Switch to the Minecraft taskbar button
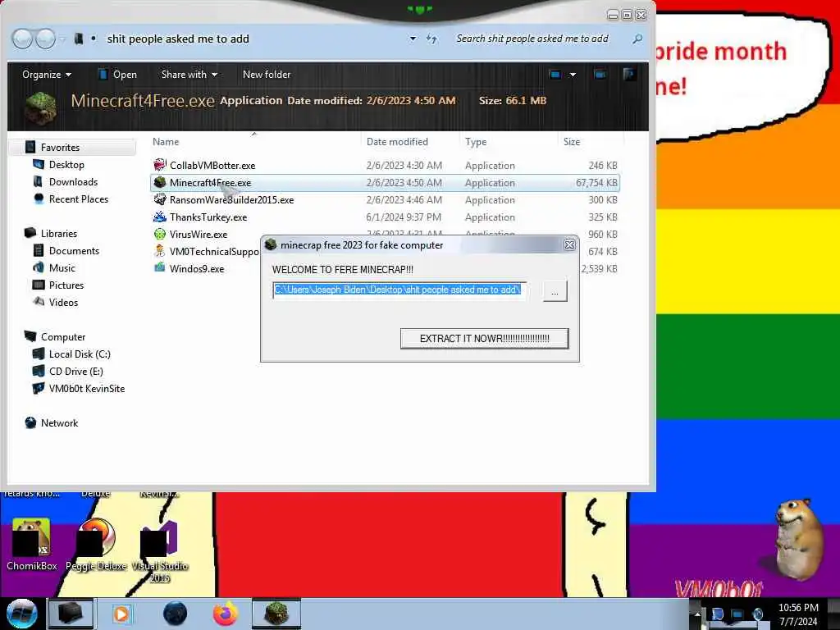This screenshot has height=630, width=840. pyautogui.click(x=276, y=614)
